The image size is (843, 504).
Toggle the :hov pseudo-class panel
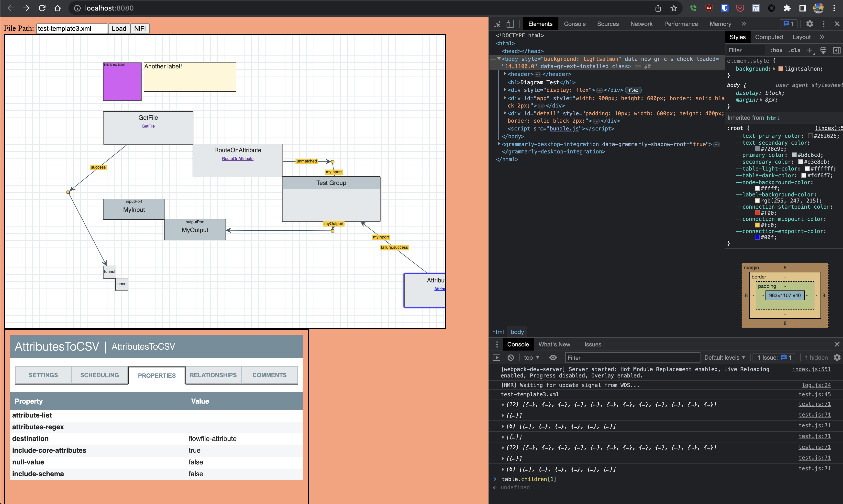coord(776,50)
